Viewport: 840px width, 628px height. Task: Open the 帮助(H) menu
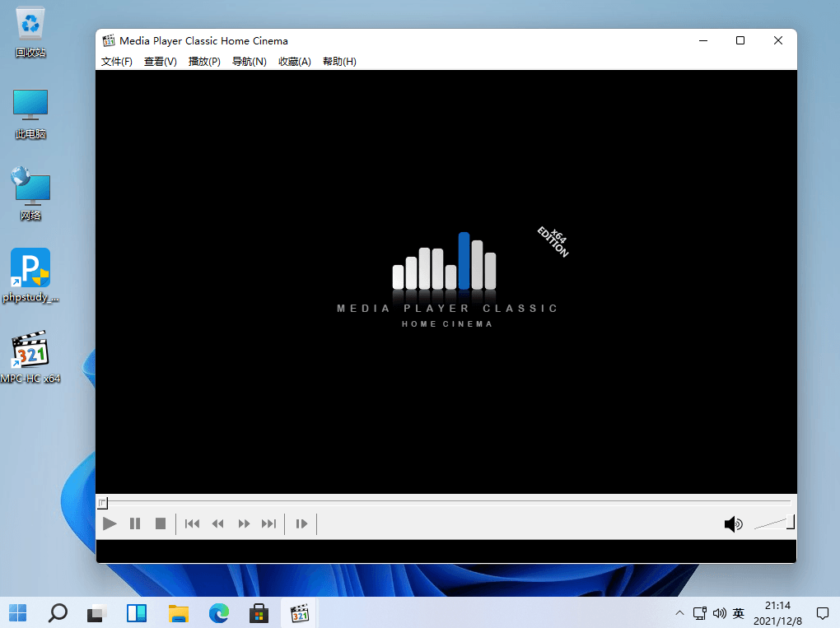point(339,62)
